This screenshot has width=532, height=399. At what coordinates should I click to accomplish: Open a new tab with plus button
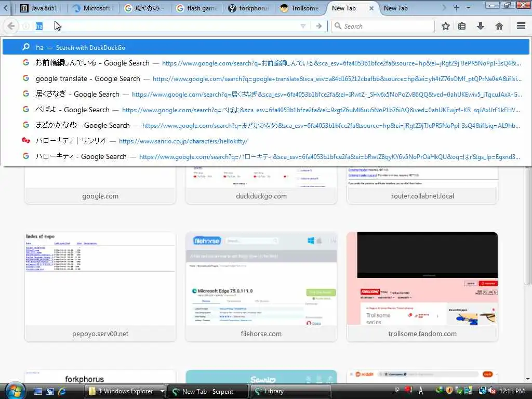click(456, 8)
